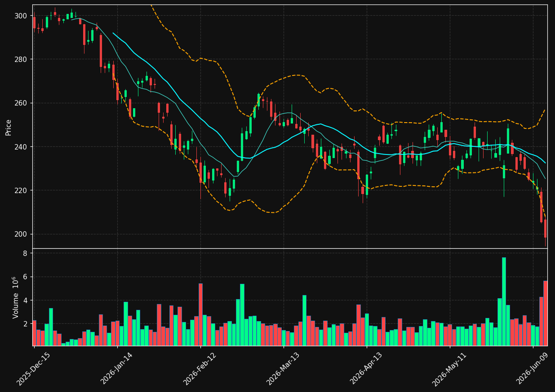Viewport: 555px width, 392px height.
Task: Click the 2026-Mar-13 date label
Action: coord(283,369)
